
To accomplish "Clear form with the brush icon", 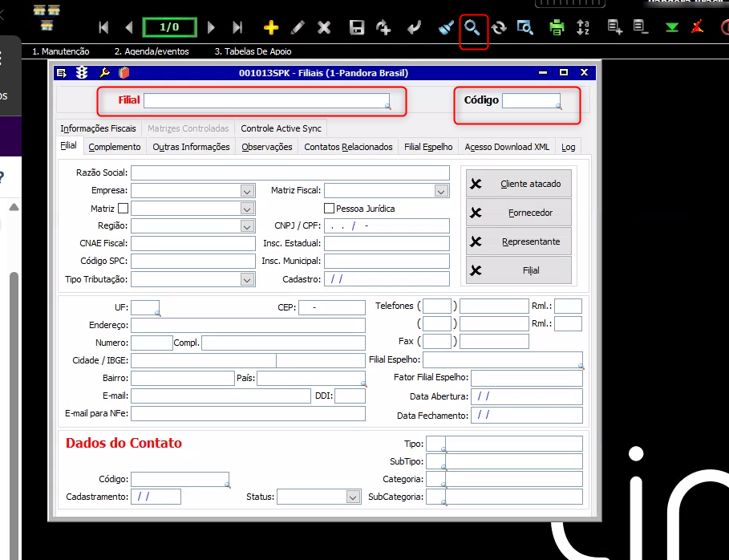I will (x=446, y=27).
